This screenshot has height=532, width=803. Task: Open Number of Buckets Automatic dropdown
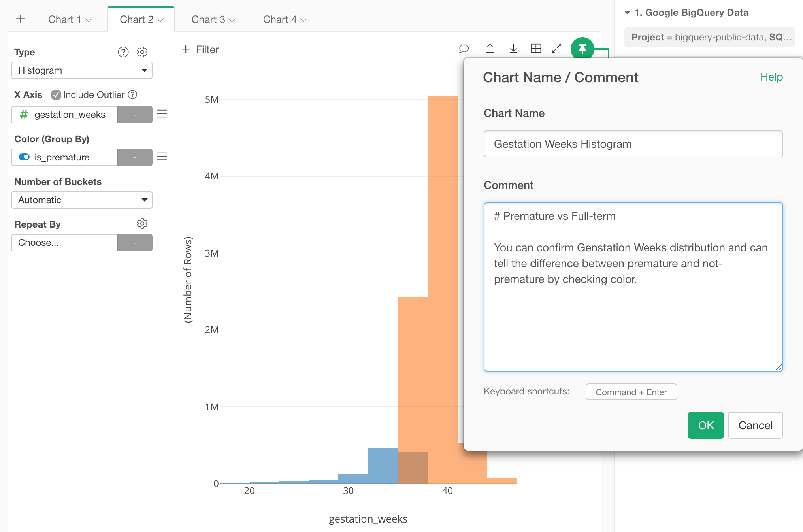(x=82, y=200)
